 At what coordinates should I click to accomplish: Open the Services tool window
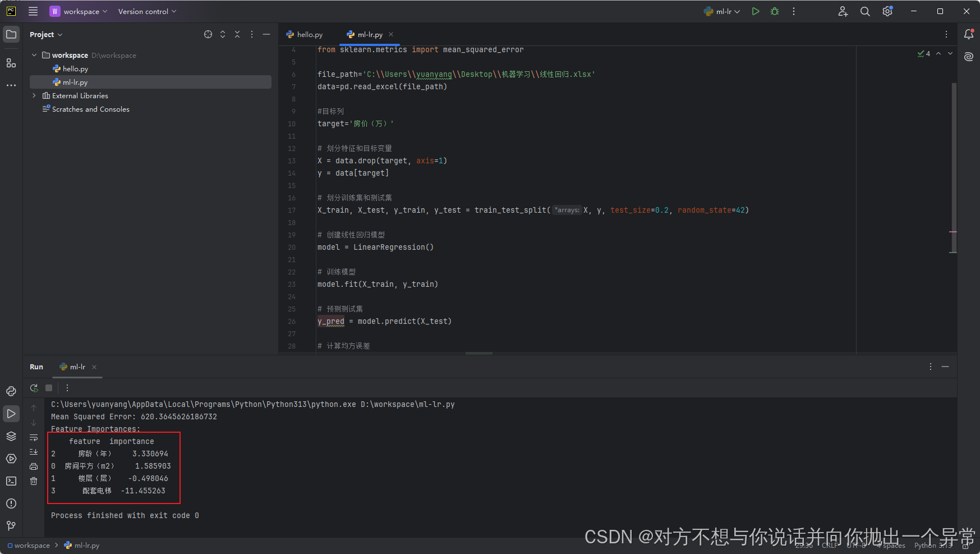pyautogui.click(x=11, y=459)
